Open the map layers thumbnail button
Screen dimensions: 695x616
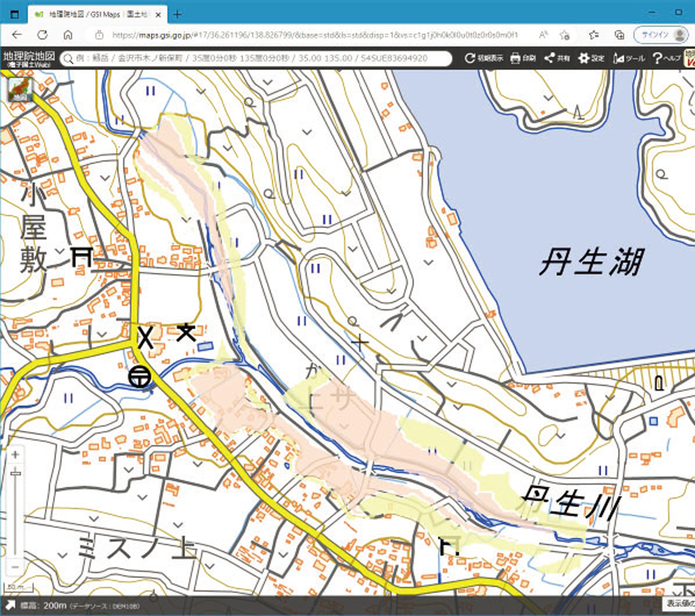click(15, 88)
